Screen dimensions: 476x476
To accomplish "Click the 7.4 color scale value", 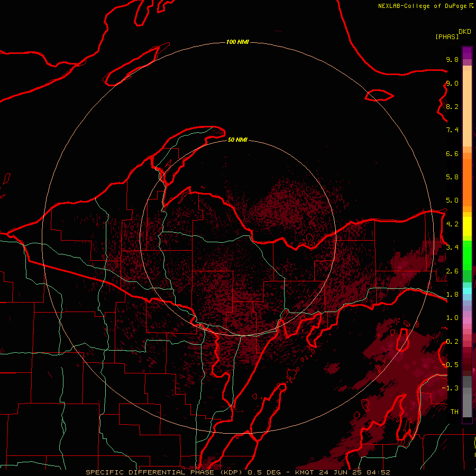I will [x=452, y=130].
